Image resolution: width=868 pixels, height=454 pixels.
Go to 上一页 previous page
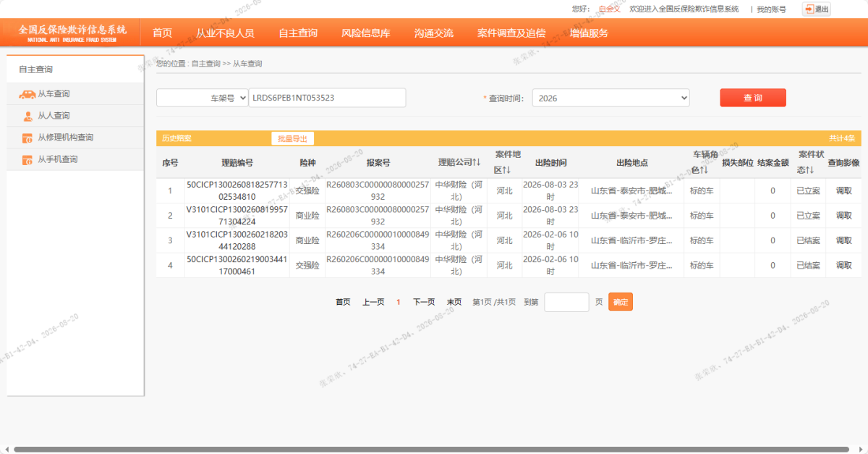[x=373, y=302]
